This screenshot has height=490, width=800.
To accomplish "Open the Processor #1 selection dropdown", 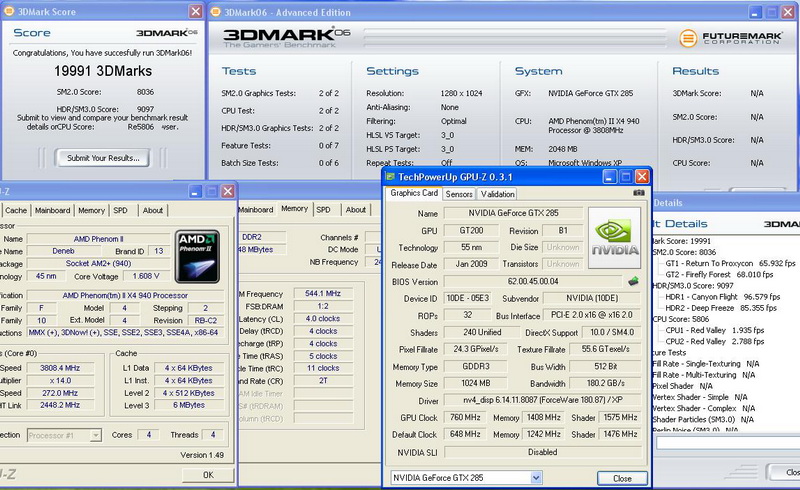I will pyautogui.click(x=95, y=435).
